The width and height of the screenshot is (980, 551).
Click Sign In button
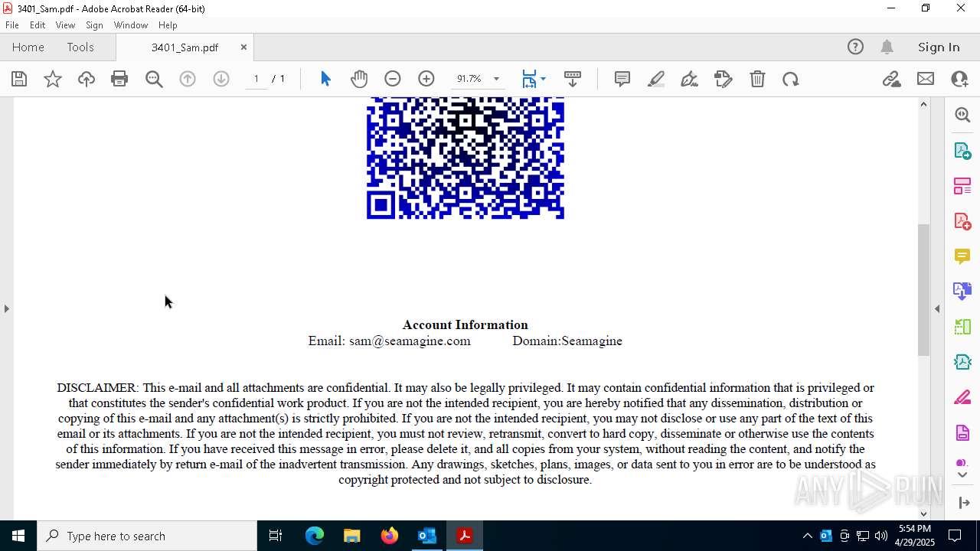[x=939, y=47]
